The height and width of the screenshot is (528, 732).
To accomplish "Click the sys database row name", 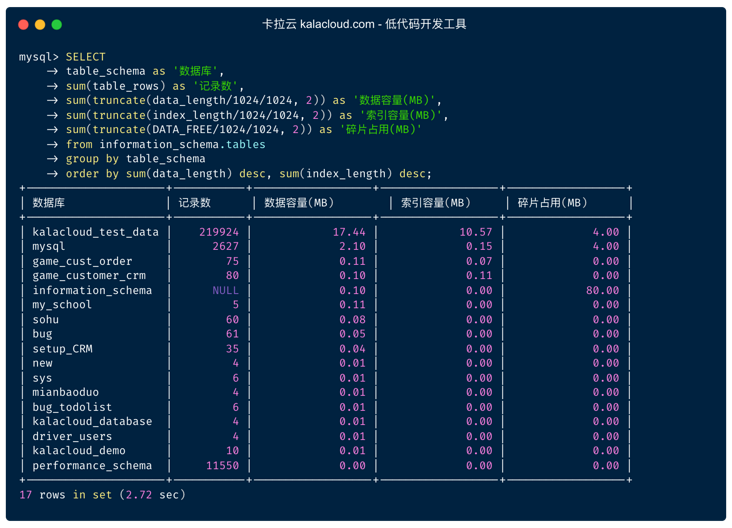I will [42, 378].
